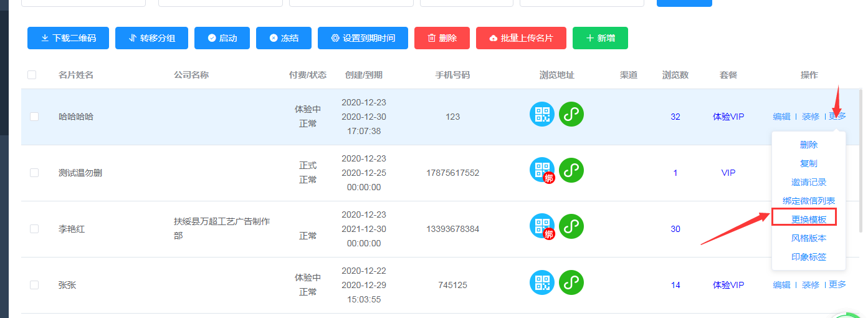Pick 邀请记录 from the more menu
Viewport: 868px width, 318px height.
[809, 182]
